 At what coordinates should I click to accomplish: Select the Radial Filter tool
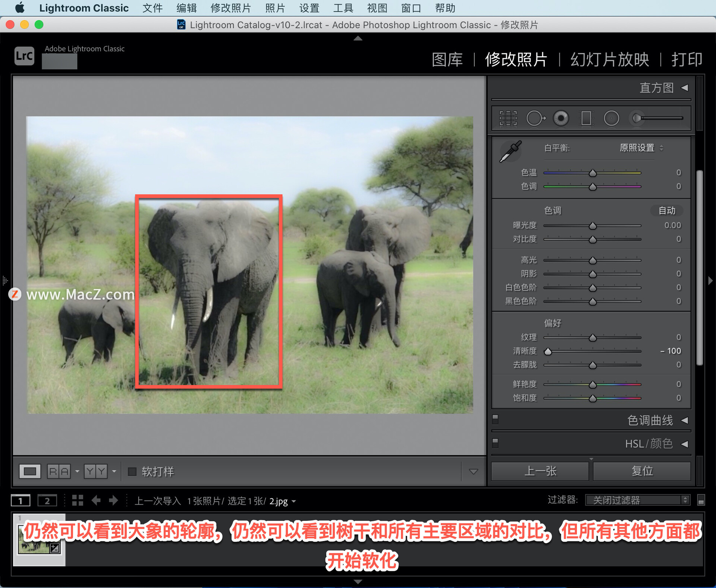(611, 119)
